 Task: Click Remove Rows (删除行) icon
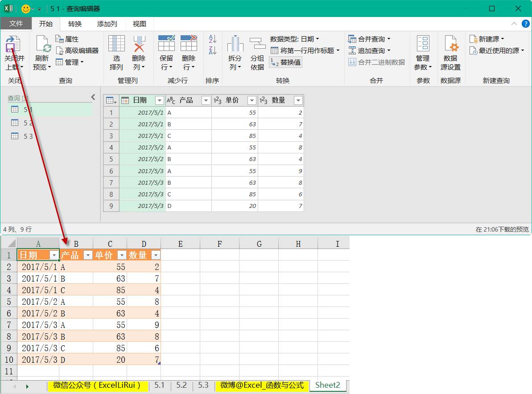[x=189, y=43]
